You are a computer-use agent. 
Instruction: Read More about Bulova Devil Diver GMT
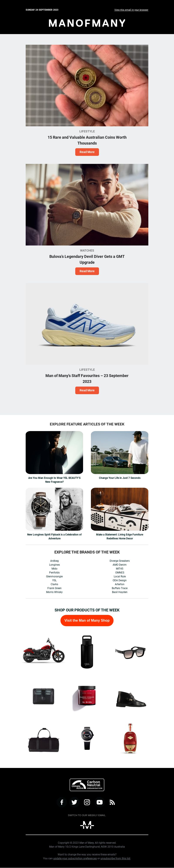click(87, 271)
